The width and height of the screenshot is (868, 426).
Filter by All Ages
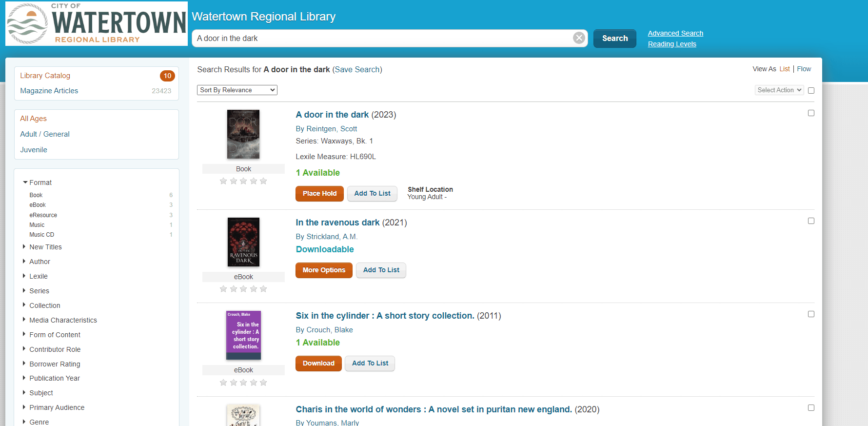(33, 119)
